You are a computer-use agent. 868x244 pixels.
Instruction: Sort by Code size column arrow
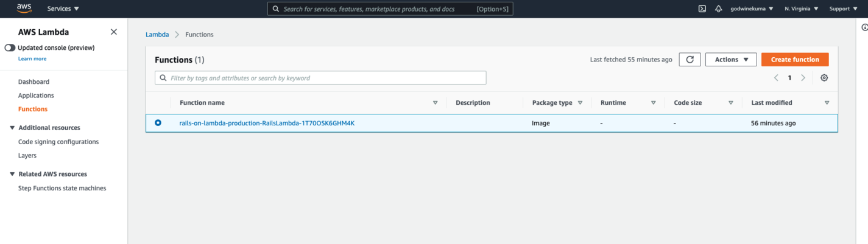pos(730,103)
